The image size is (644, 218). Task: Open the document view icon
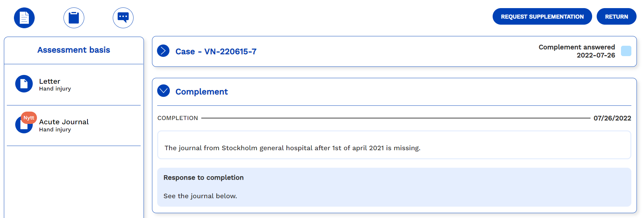[24, 18]
